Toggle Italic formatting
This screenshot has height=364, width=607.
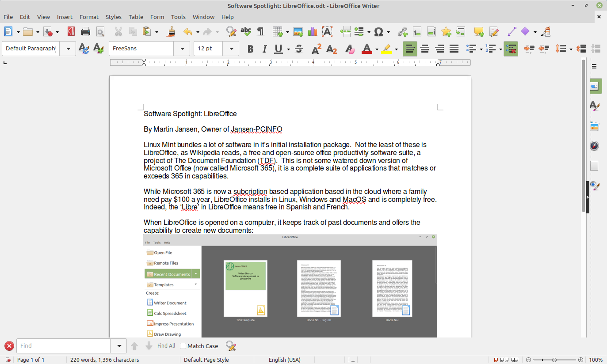click(x=264, y=49)
